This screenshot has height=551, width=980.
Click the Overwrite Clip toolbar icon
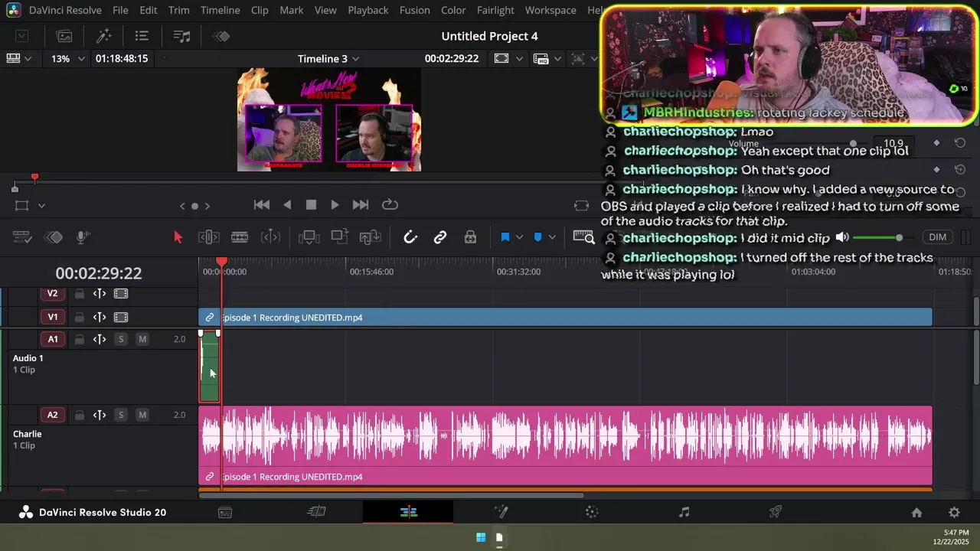click(x=339, y=237)
